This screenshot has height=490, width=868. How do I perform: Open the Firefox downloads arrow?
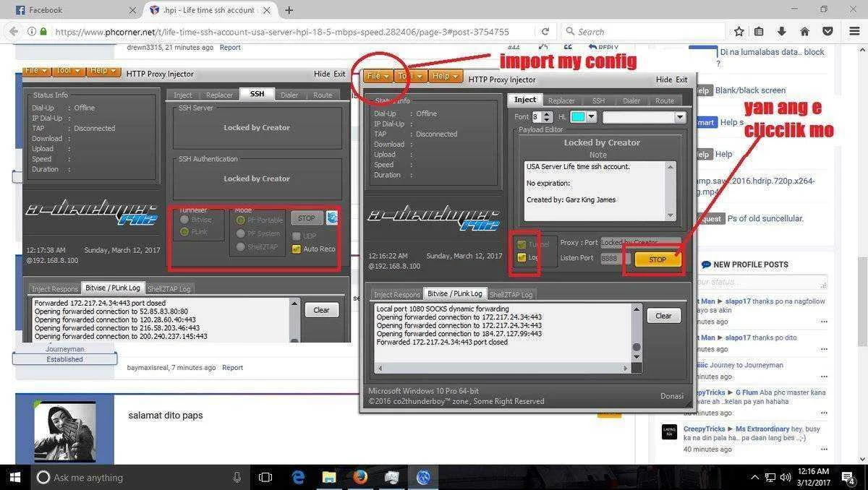pyautogui.click(x=781, y=31)
